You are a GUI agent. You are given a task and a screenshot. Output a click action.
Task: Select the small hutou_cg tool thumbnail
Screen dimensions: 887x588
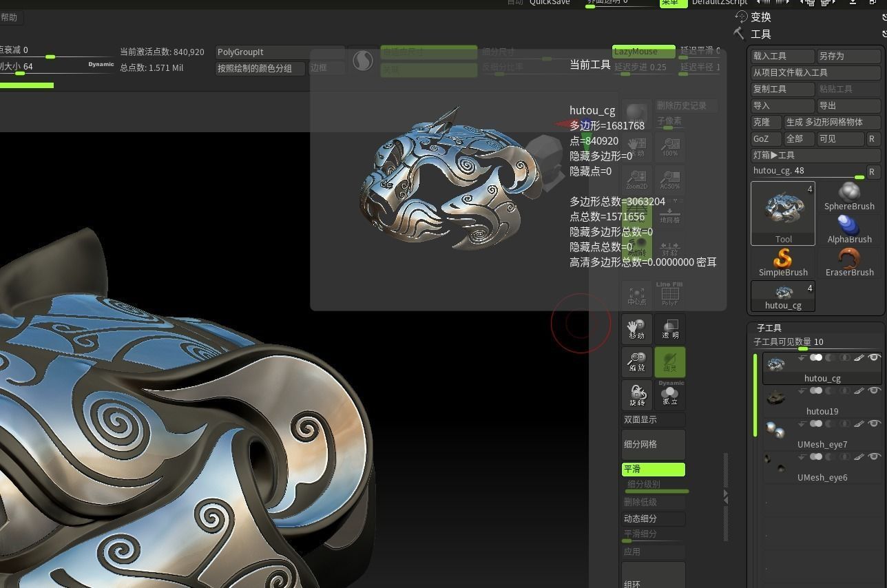pyautogui.click(x=783, y=296)
